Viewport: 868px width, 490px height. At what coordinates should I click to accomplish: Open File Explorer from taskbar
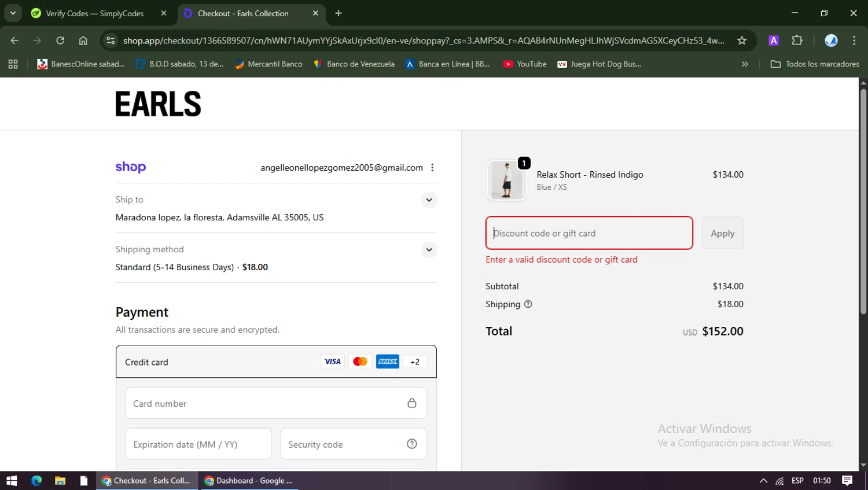[60, 481]
